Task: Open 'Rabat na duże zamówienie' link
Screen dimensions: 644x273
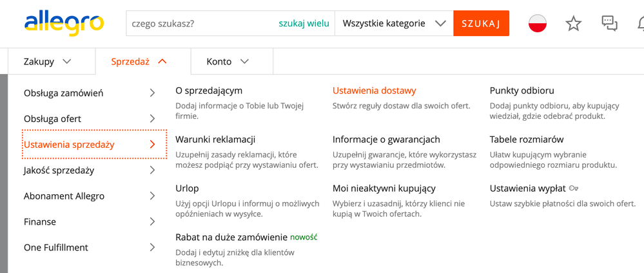Action: click(231, 238)
